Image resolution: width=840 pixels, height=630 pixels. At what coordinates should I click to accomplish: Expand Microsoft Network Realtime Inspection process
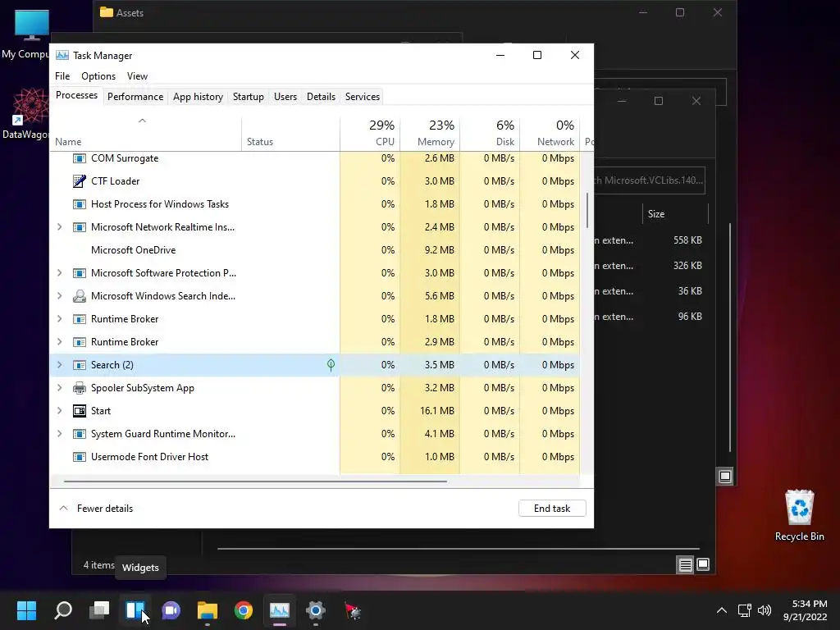(59, 227)
